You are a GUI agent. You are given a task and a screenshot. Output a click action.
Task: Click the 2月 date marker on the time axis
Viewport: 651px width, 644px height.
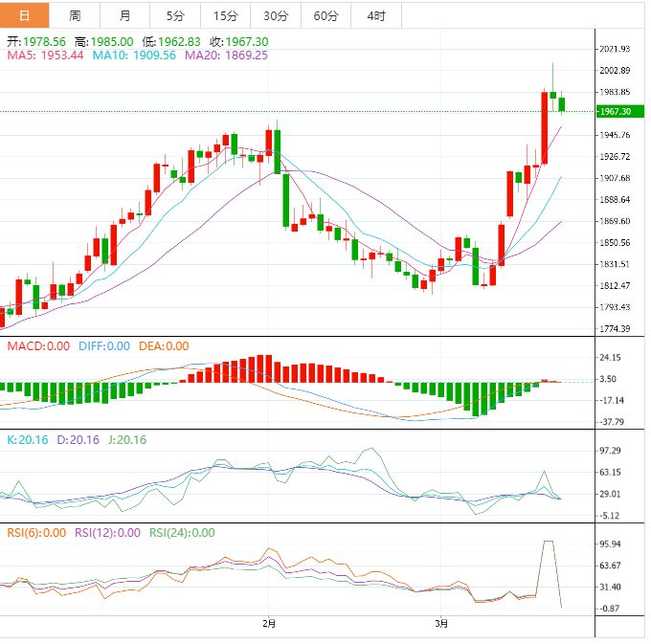pyautogui.click(x=269, y=624)
